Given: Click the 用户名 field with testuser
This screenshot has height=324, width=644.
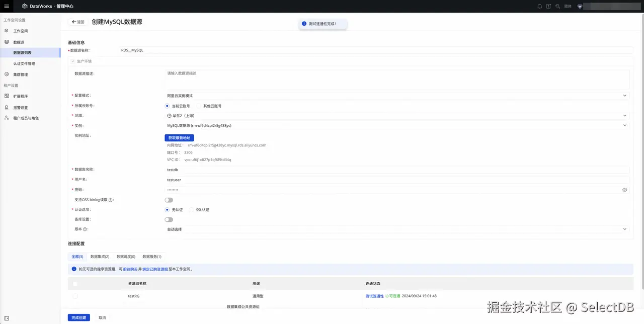Looking at the screenshot, I should (x=397, y=180).
